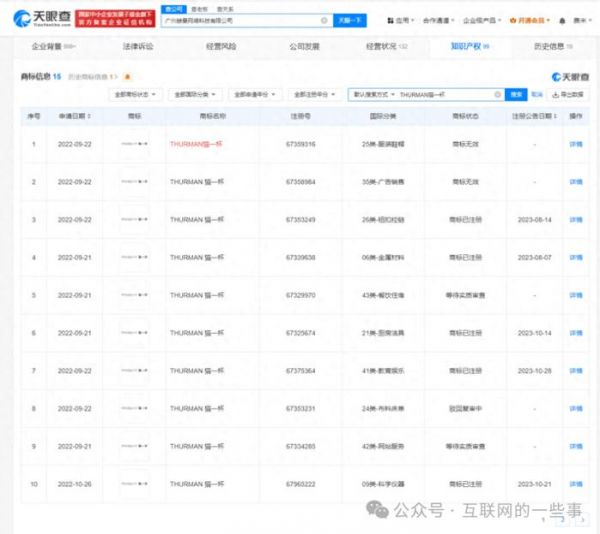The width and height of the screenshot is (600, 534).
Task: Go to page 2 in pagination
Action: tap(564, 519)
